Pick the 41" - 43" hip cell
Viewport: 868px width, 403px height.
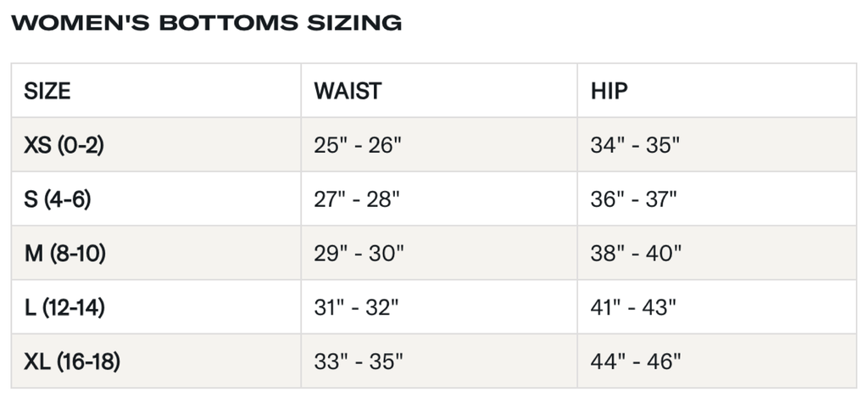pyautogui.click(x=633, y=308)
